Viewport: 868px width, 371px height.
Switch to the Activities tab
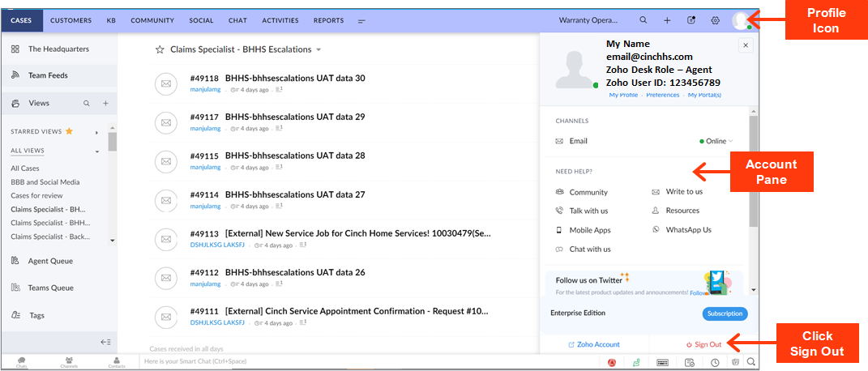pos(280,20)
